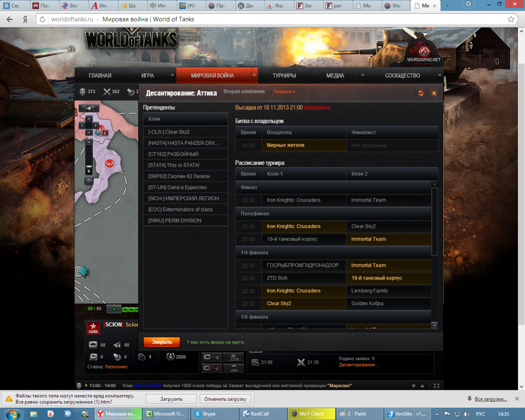Image resolution: width=525 pixels, height=420 pixels.
Task: Collapse the news ticker up arrow
Action: 422,386
